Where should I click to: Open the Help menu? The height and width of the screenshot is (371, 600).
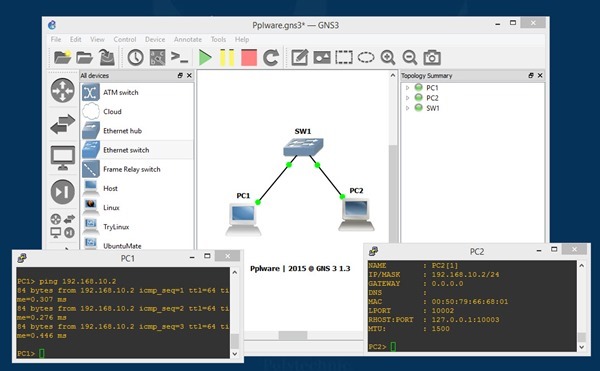pyautogui.click(x=242, y=39)
